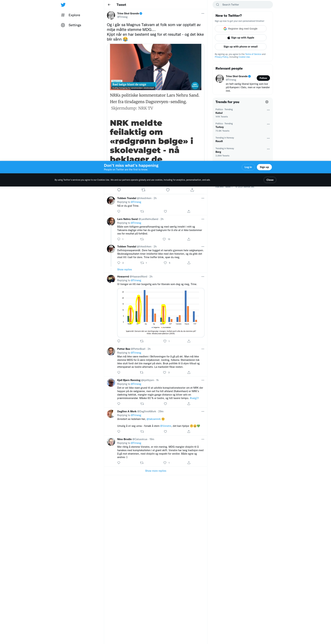Open the #valg21 hashtag

[194, 398]
